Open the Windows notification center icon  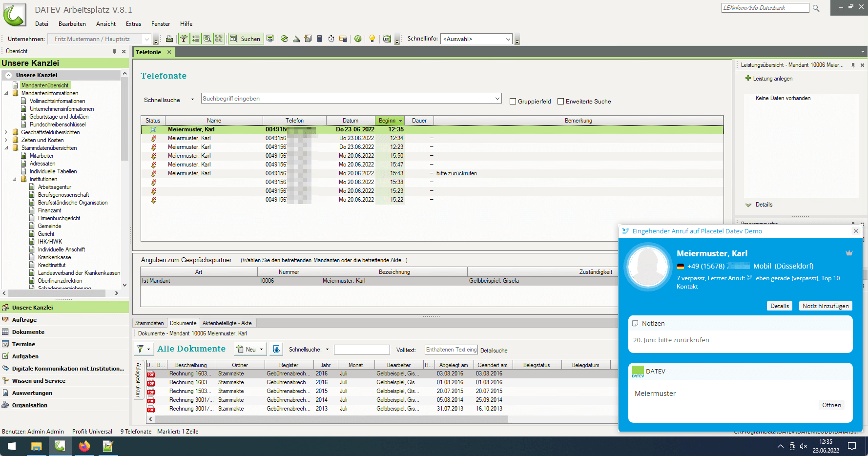852,446
